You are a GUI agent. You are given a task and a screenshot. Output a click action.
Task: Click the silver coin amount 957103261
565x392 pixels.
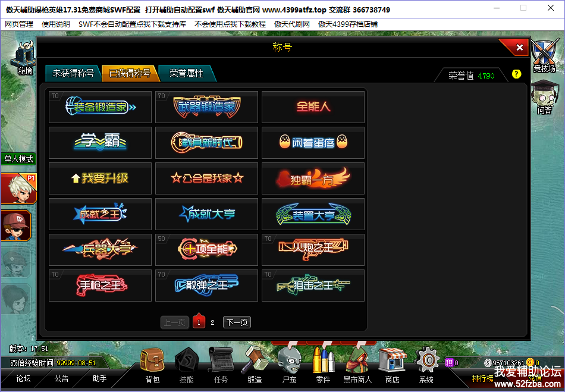[508, 363]
